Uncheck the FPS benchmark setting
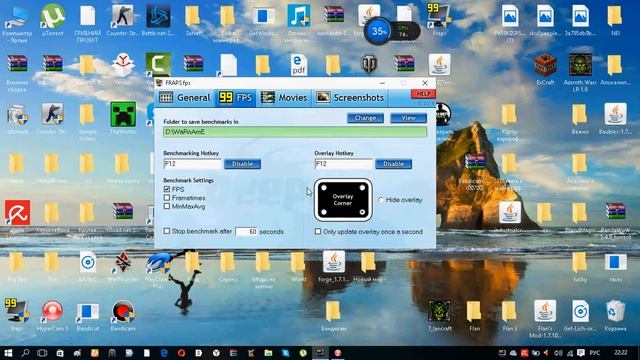Viewport: 640px width, 360px height. (167, 189)
